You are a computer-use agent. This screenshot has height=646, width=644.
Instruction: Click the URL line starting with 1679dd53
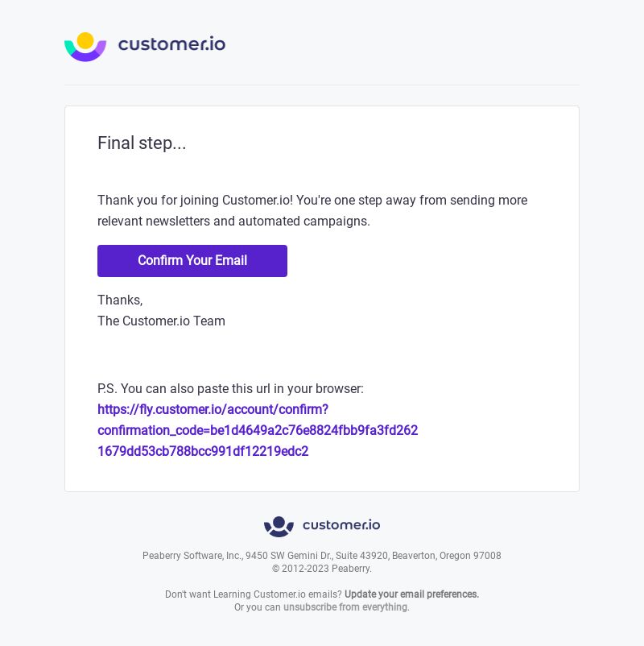pos(203,451)
